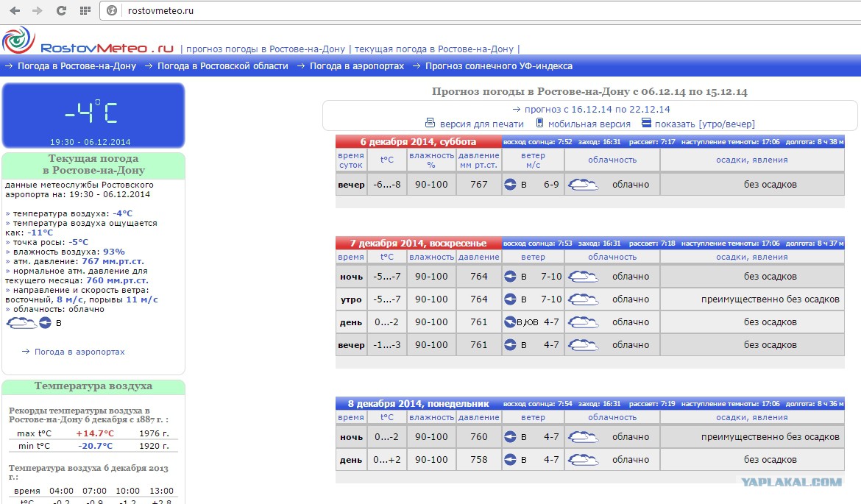
Task: Click cloud icon in 7 декабря ночь row
Action: point(583,277)
